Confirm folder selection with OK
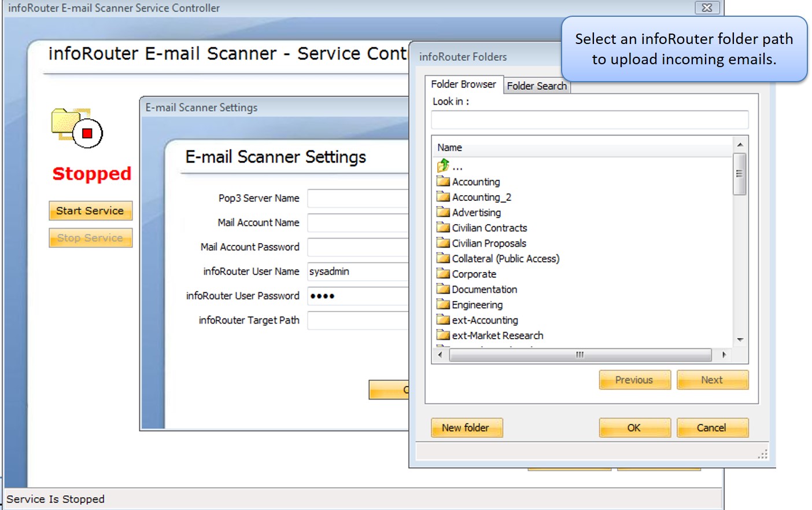 point(634,428)
